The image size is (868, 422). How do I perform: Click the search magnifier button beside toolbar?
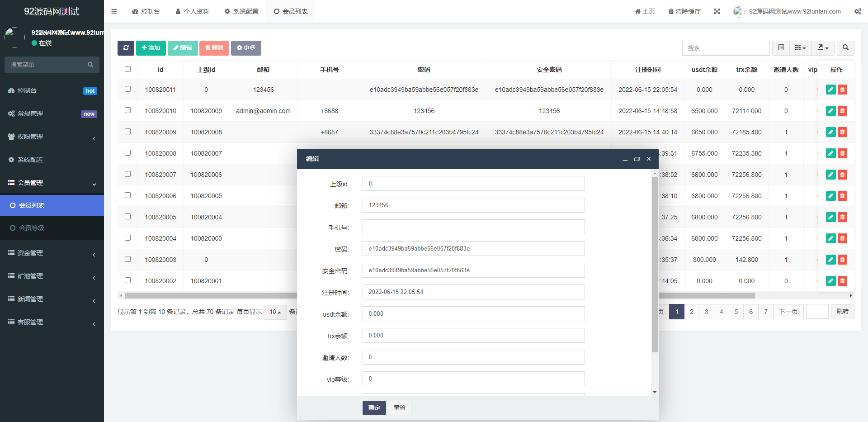point(845,48)
